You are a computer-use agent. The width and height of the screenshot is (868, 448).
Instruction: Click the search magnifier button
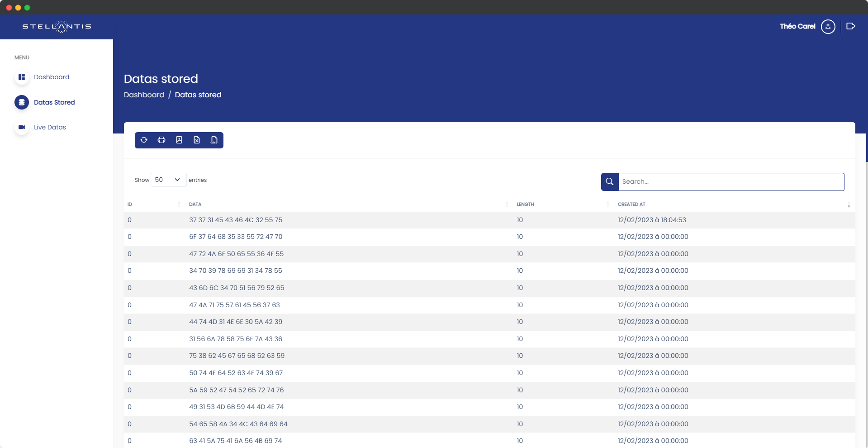[610, 181]
